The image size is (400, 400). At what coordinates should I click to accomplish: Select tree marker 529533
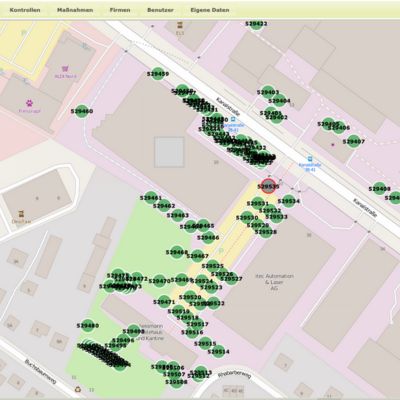[277, 217]
